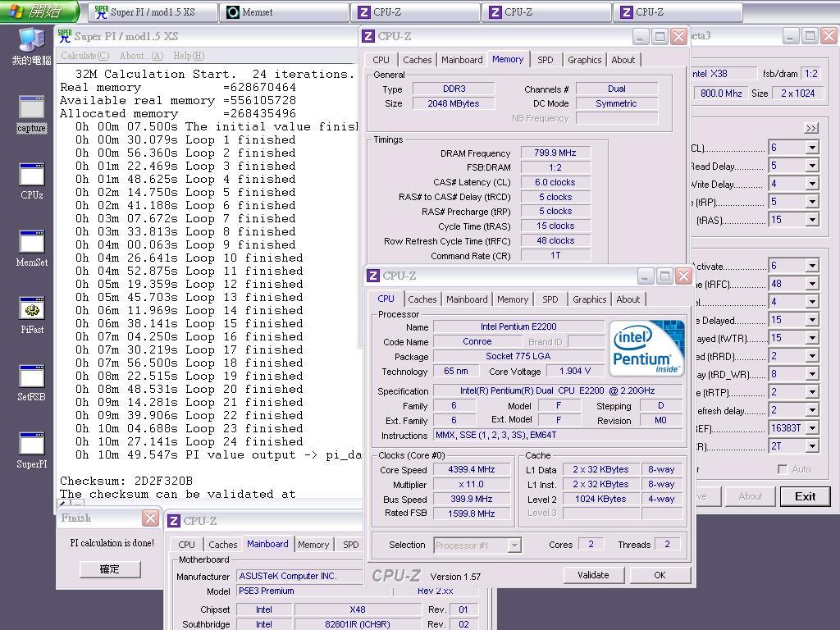Click the Validate button in CPU-Z

tap(593, 575)
